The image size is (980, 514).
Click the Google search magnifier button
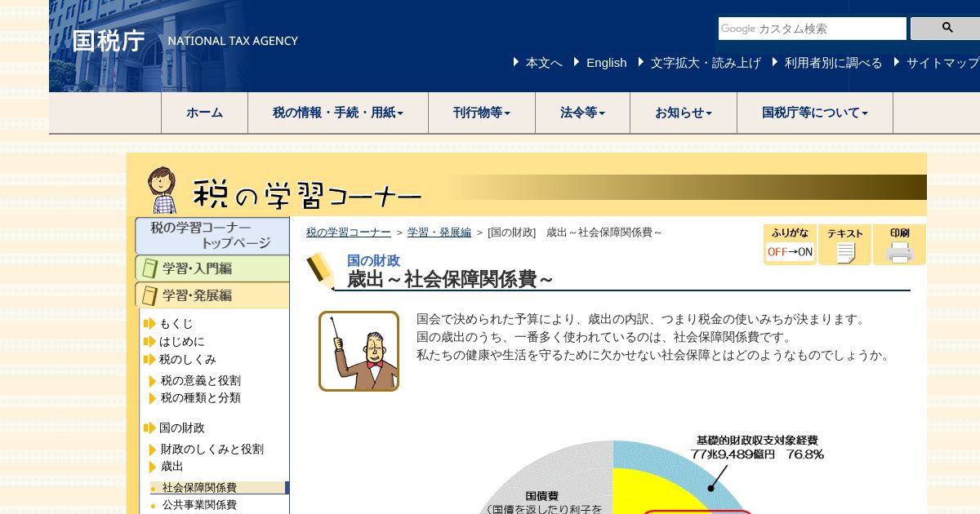[946, 29]
